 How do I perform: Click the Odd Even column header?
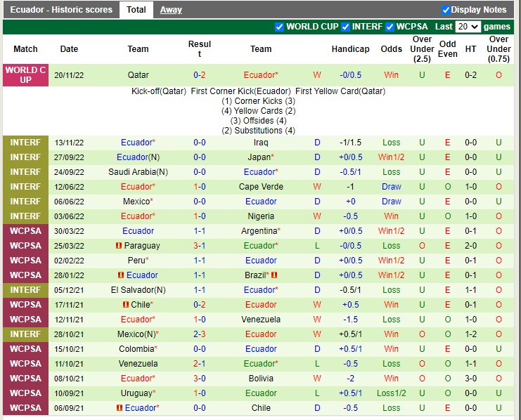[x=448, y=49]
